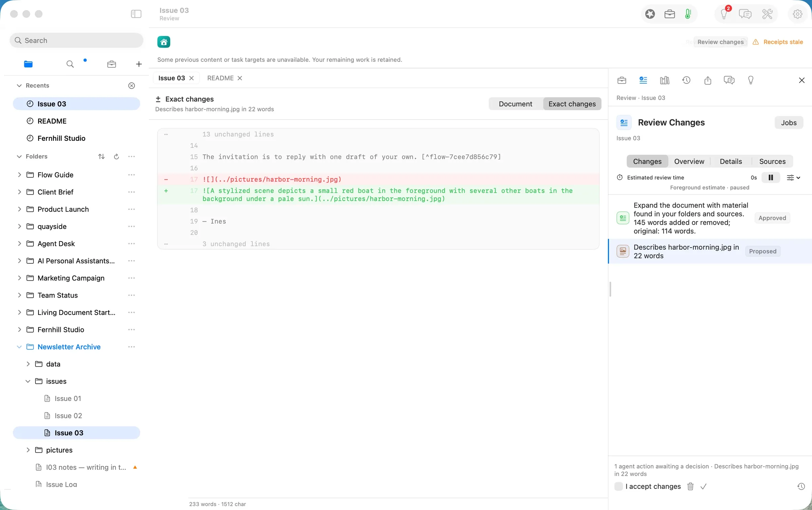Tick the I accept changes checkbox

(x=618, y=487)
